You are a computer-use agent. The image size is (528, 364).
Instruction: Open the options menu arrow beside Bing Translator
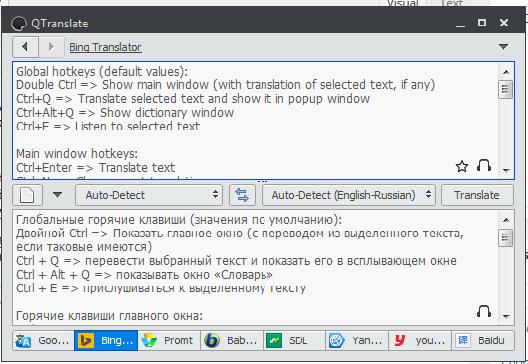(x=503, y=46)
